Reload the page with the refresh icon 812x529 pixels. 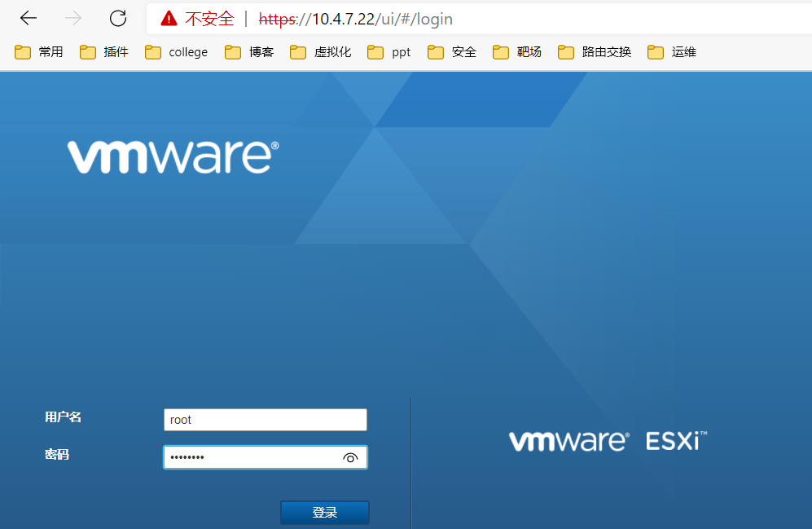(x=118, y=18)
